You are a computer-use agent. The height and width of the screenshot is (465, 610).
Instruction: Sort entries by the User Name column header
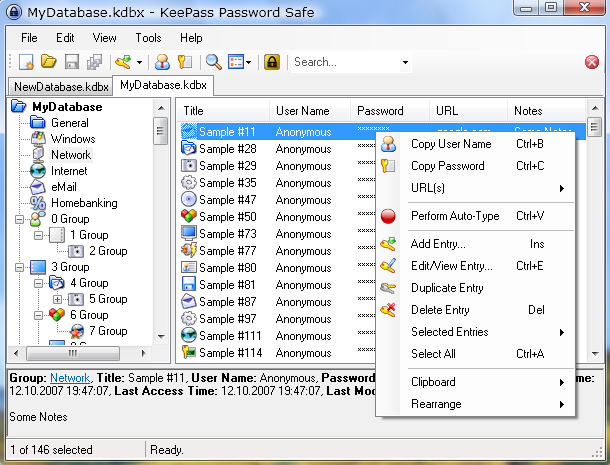310,111
